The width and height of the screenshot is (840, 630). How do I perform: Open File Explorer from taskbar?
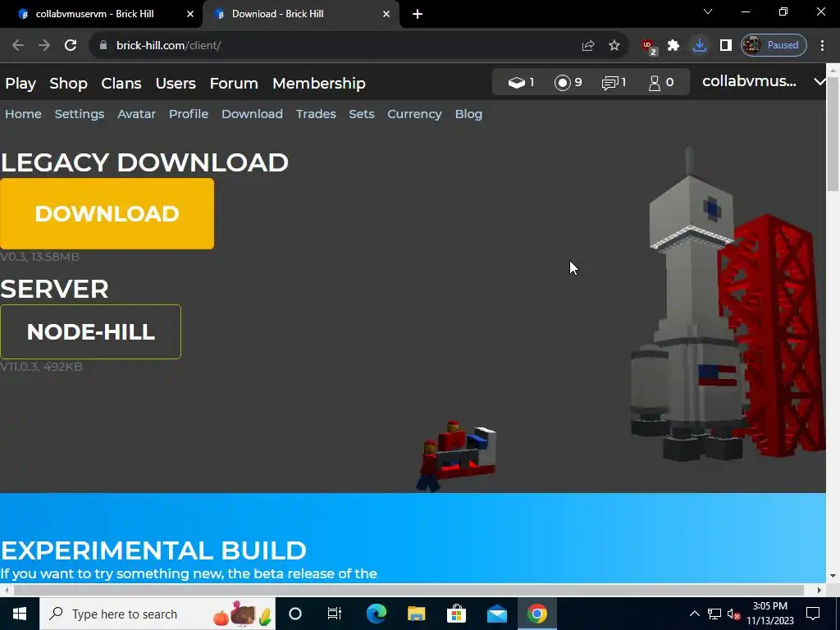[x=416, y=614]
